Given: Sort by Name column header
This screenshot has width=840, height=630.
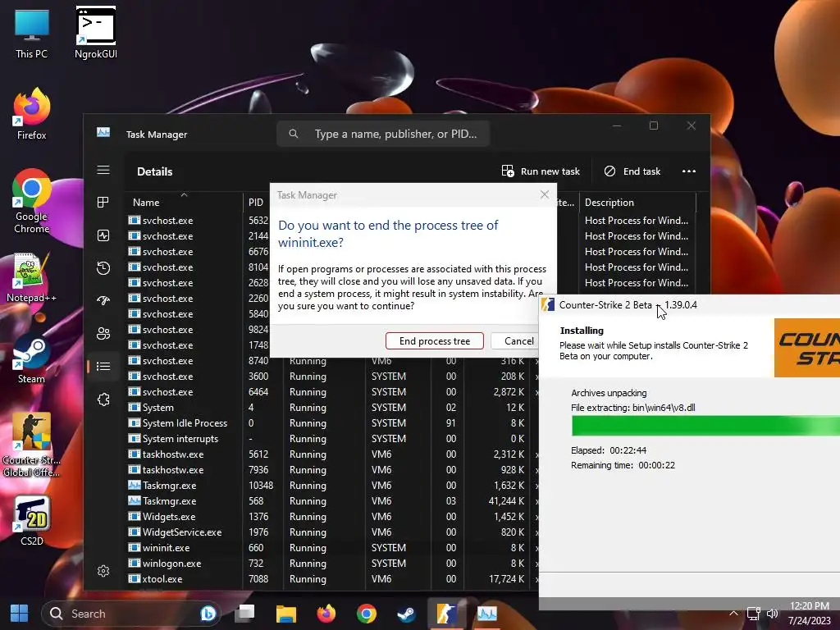Looking at the screenshot, I should click(184, 203).
